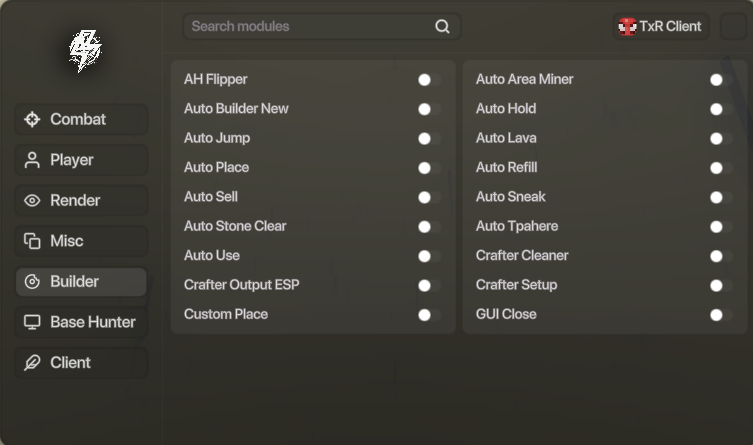Select the Builder category
The image size is (753, 445).
81,281
